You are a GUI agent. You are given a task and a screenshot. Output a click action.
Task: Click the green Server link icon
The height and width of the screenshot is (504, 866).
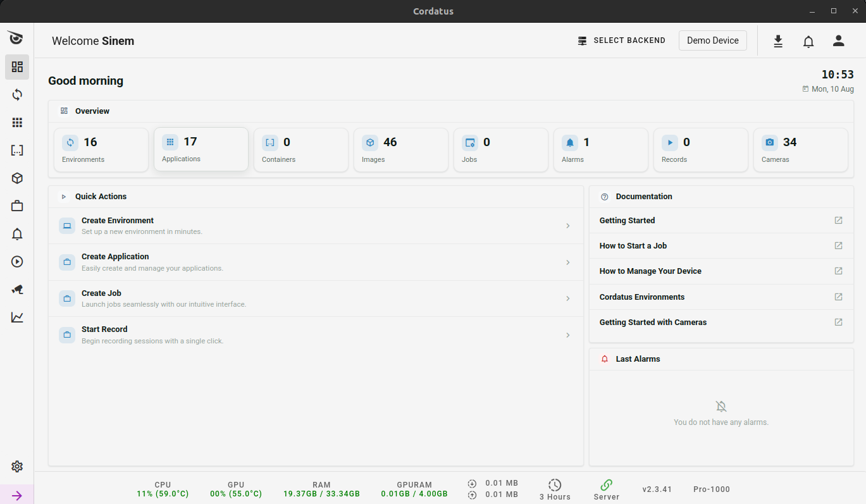pyautogui.click(x=606, y=485)
